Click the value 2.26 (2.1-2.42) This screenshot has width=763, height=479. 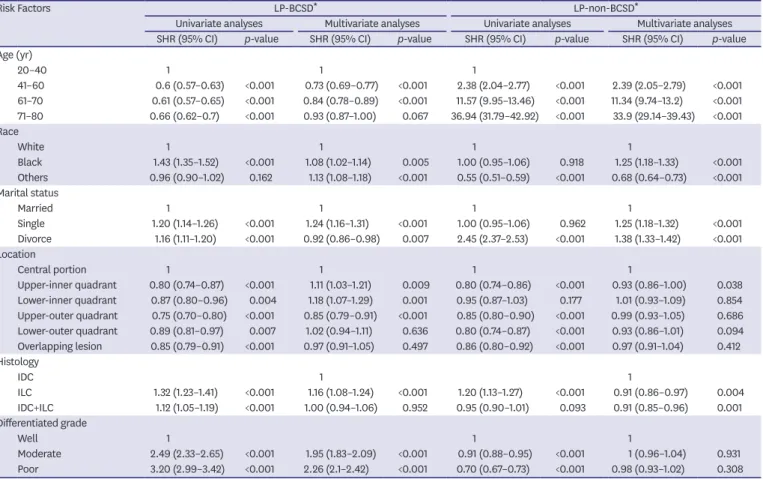point(336,469)
